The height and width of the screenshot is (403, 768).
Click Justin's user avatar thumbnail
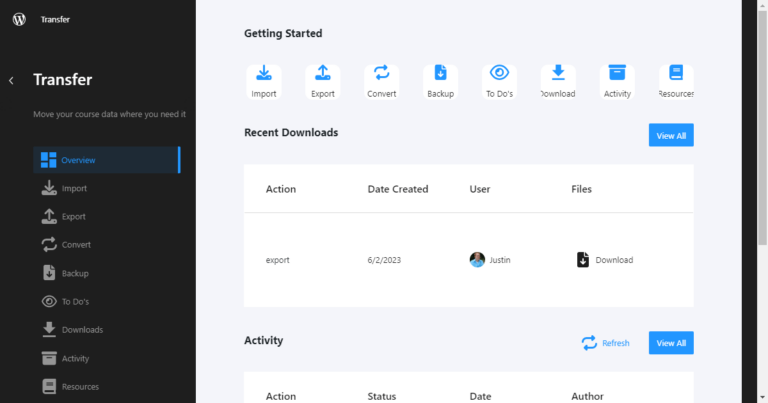click(x=477, y=260)
